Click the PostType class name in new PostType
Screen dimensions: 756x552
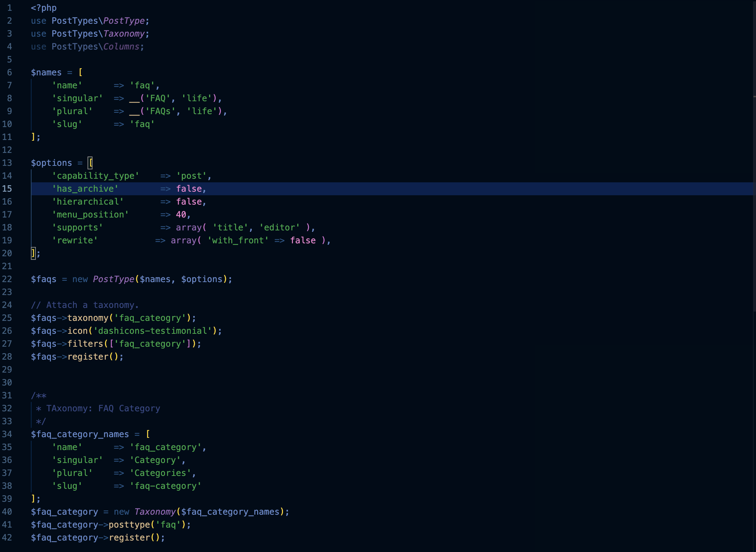[x=113, y=279]
